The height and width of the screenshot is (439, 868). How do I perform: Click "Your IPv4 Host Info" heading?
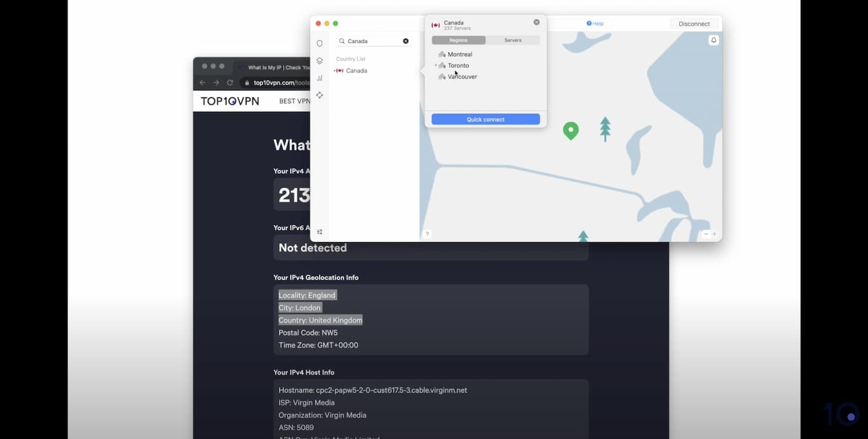304,372
